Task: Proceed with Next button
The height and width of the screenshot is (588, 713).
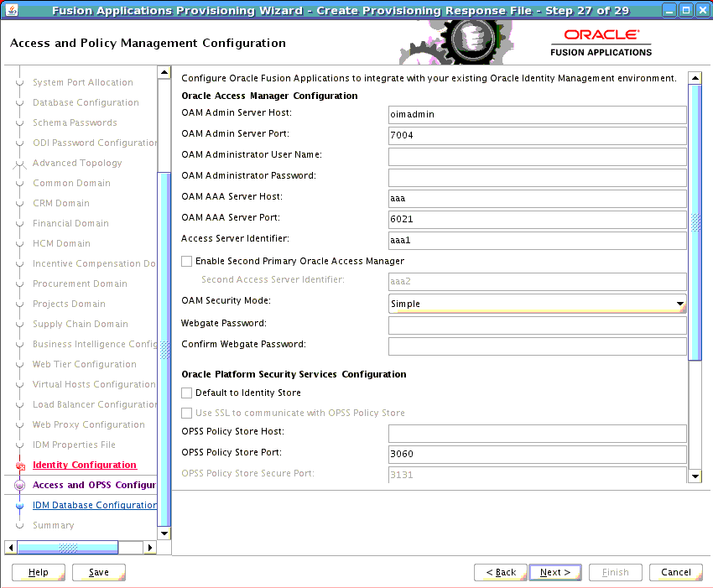Action: [555, 573]
